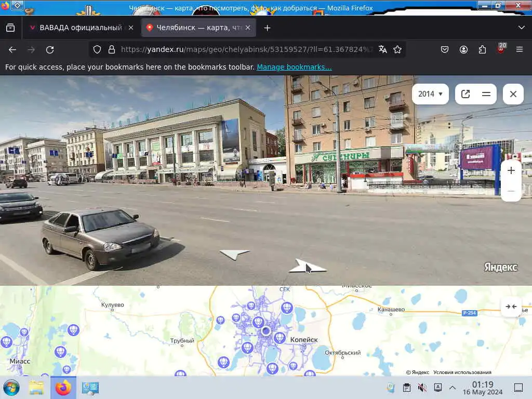
Task: Open the © Яндекс link
Action: click(x=418, y=372)
